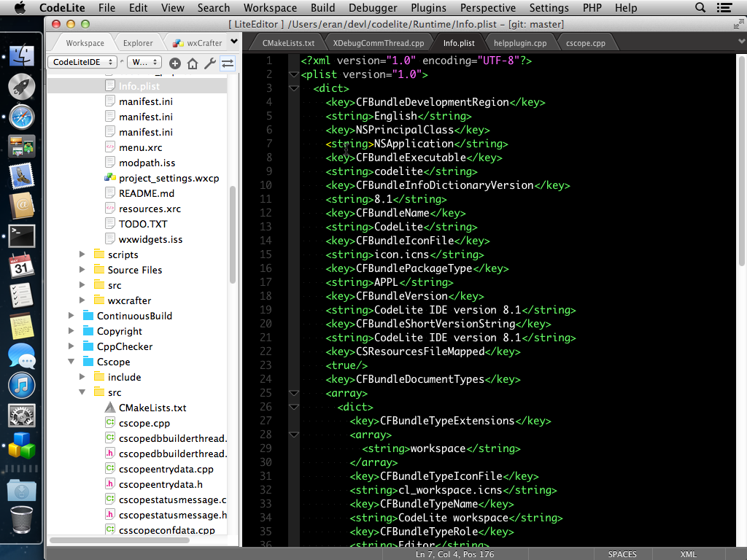747x560 pixels.
Task: Click Spotlight search icon in menu bar
Action: point(700,7)
